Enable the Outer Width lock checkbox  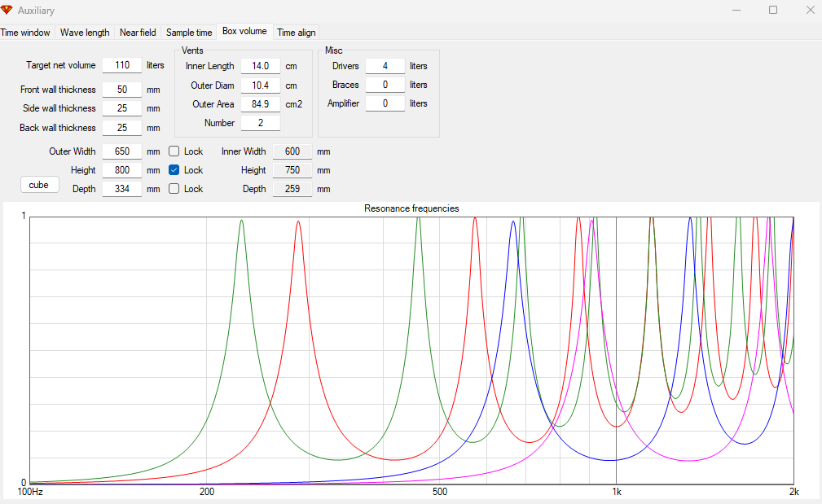pos(174,151)
